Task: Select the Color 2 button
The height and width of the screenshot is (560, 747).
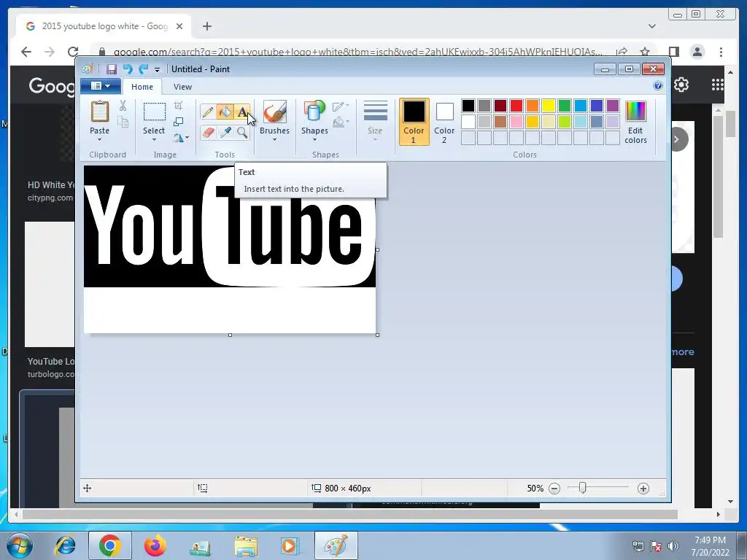Action: pyautogui.click(x=444, y=122)
